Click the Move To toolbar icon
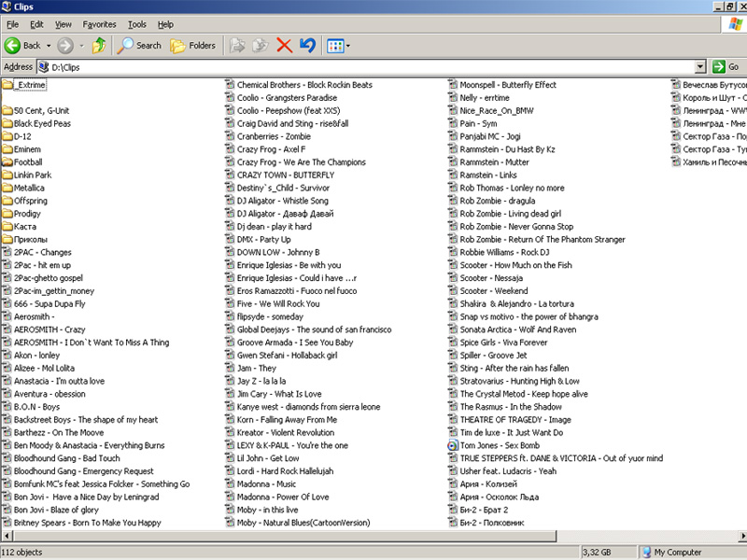Image resolution: width=747 pixels, height=560 pixels. 237,46
